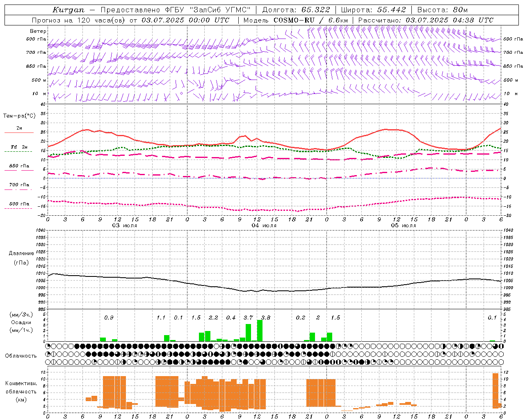The width and height of the screenshot is (525, 420).
Task: Click the (мм/1ч.) precipitation unit label
Action: (21, 330)
